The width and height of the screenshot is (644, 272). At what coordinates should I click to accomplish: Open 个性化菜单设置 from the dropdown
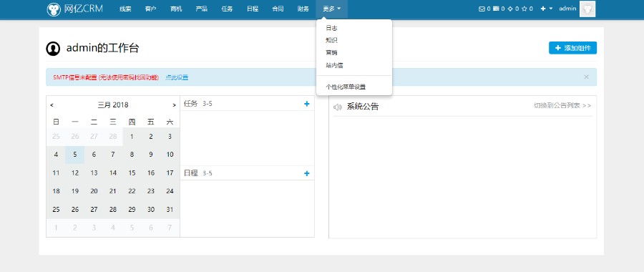pos(346,87)
